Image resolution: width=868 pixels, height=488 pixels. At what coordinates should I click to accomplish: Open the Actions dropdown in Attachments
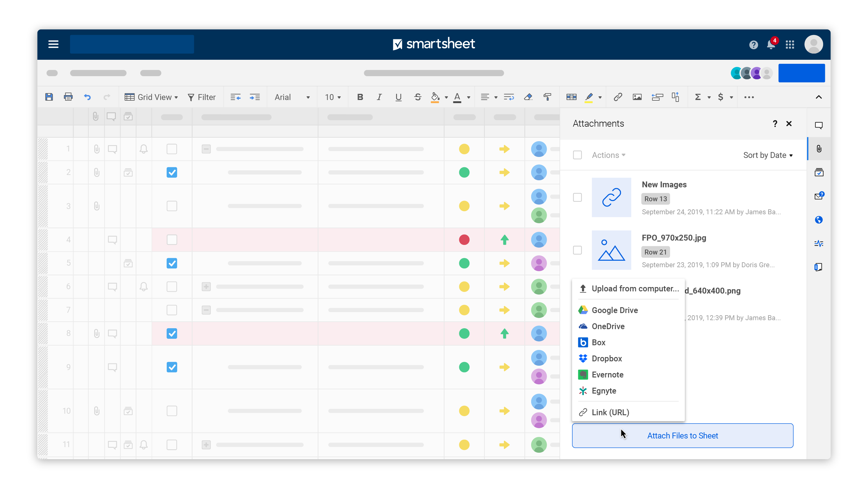(609, 155)
